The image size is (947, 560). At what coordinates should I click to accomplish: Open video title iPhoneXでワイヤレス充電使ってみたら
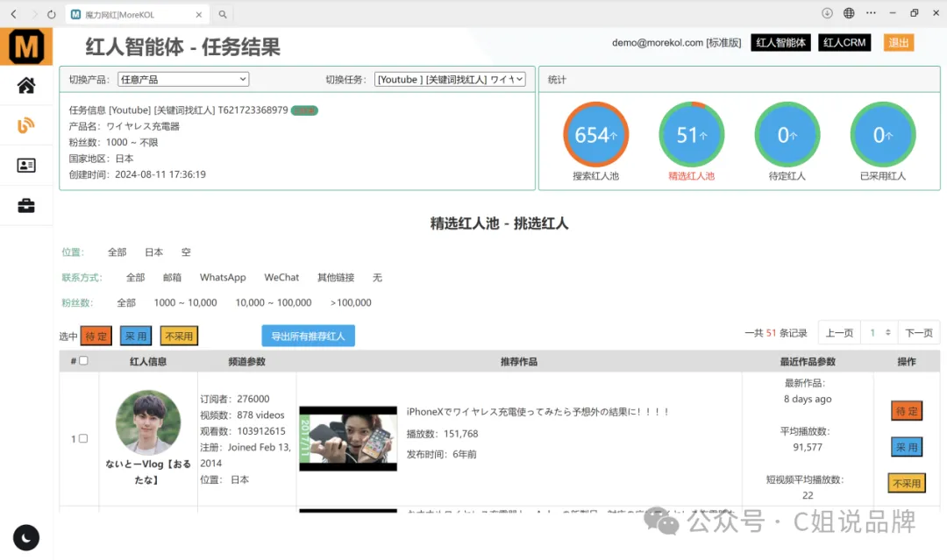(538, 412)
